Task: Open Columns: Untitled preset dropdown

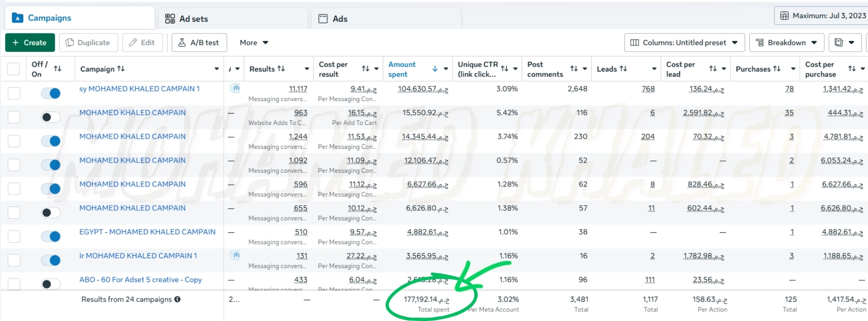Action: pos(684,42)
